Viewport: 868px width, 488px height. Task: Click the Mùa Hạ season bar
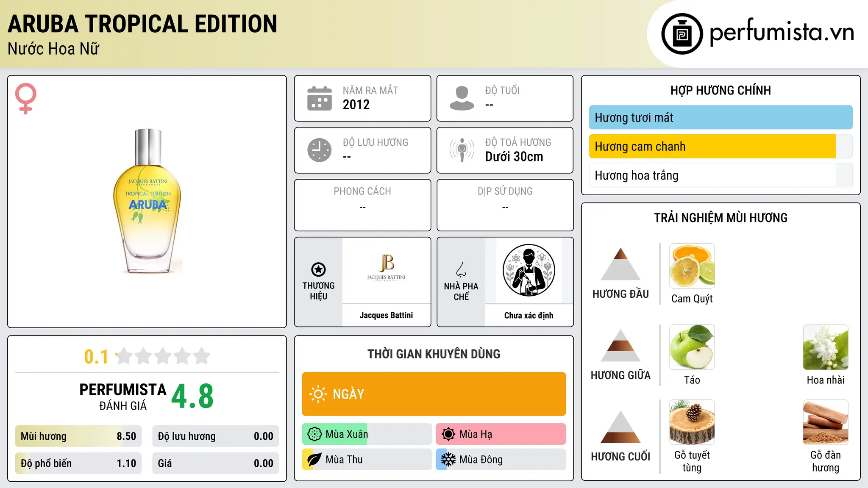point(501,434)
